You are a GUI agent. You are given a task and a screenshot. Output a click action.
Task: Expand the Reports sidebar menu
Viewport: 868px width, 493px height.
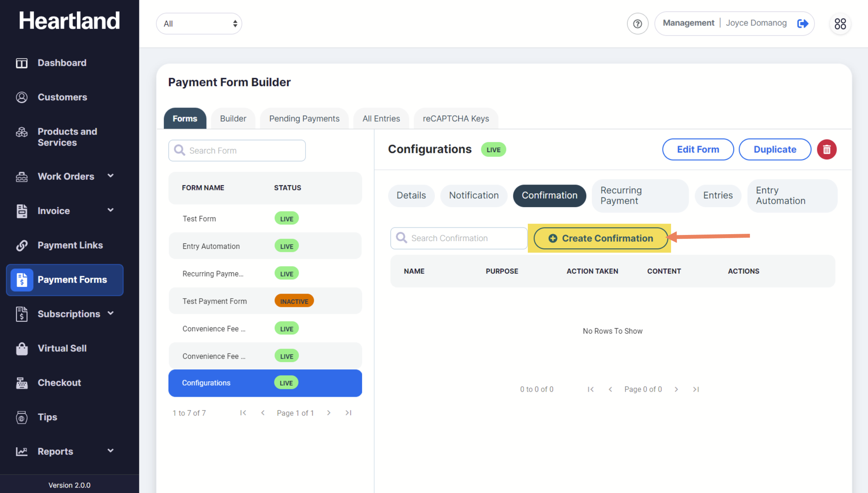tap(55, 452)
